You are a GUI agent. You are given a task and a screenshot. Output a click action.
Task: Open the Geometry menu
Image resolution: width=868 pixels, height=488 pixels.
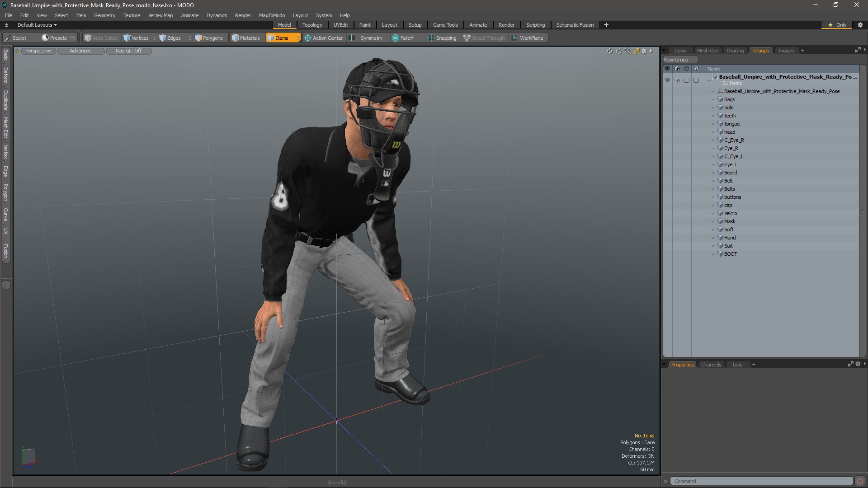(104, 15)
